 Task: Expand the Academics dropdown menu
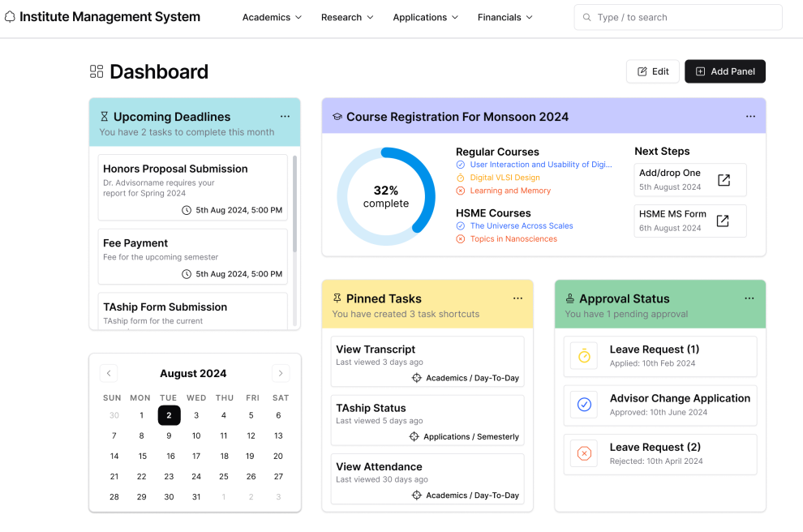click(x=272, y=17)
